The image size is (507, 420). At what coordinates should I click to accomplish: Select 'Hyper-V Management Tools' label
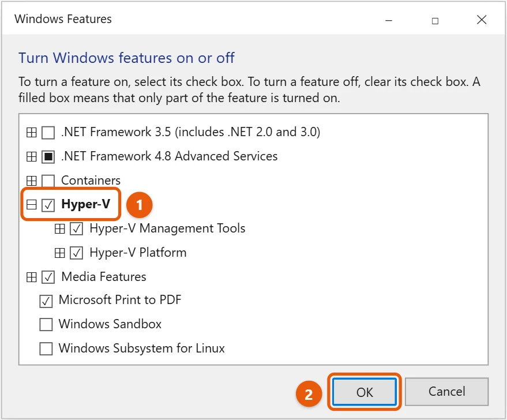[167, 228]
